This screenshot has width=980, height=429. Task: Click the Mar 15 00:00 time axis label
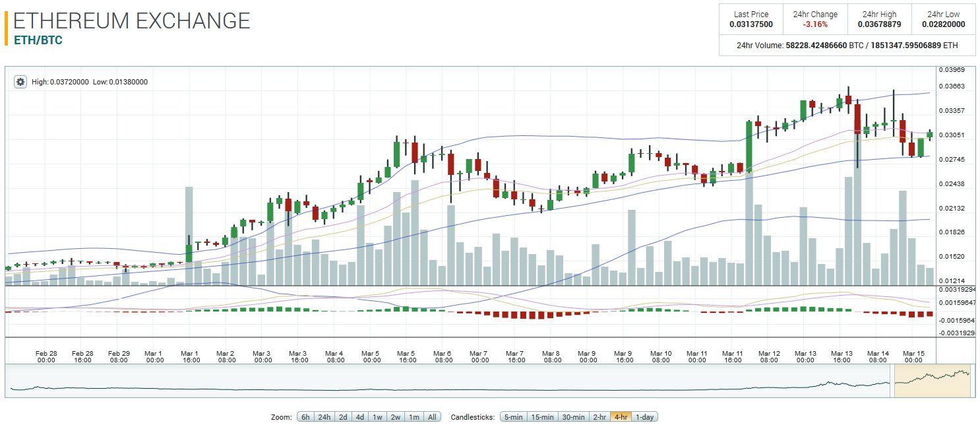(913, 356)
